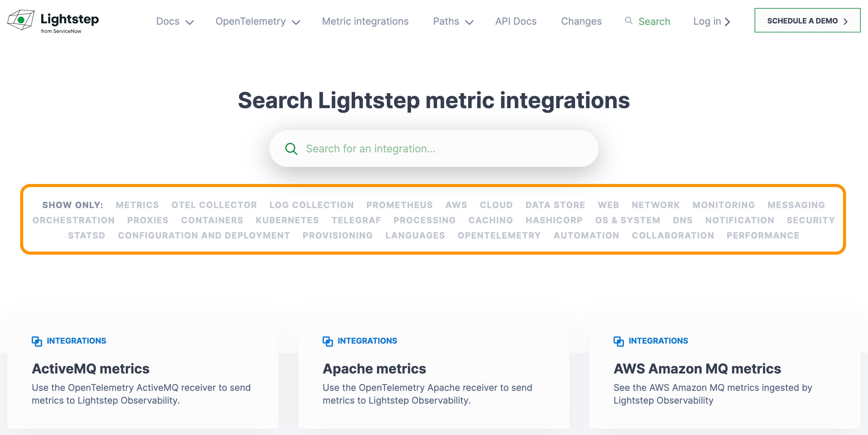868x435 pixels.
Task: Toggle the PROMETHEUS filter
Action: click(x=399, y=205)
